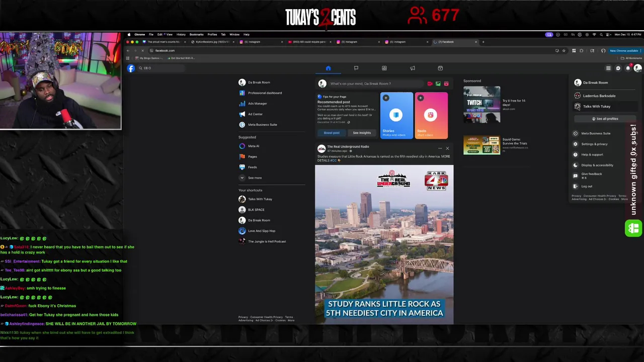Open the Facebook logo home link
This screenshot has height=362, width=644.
[x=131, y=68]
